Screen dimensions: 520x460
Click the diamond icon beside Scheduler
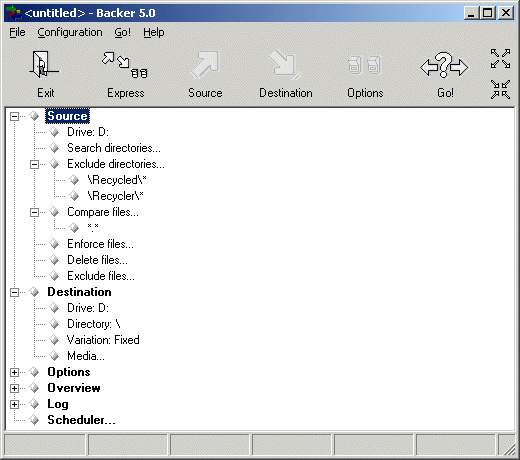34,420
